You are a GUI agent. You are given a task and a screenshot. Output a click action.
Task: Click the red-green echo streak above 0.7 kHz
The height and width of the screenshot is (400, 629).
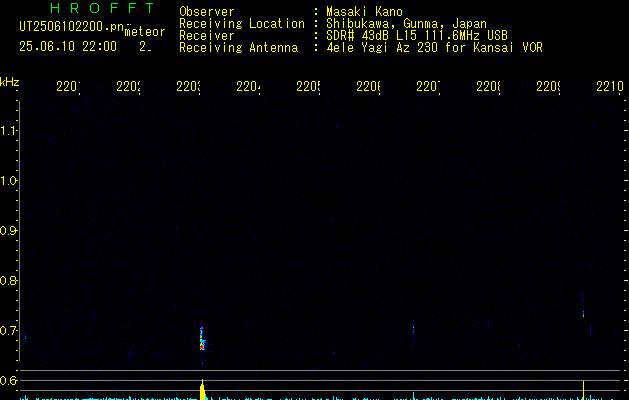point(583,307)
